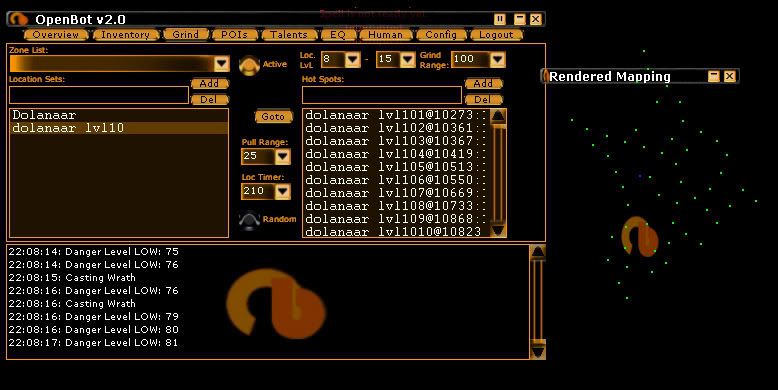The width and height of the screenshot is (778, 390).
Task: Open the Zone List dropdown
Action: [221, 64]
